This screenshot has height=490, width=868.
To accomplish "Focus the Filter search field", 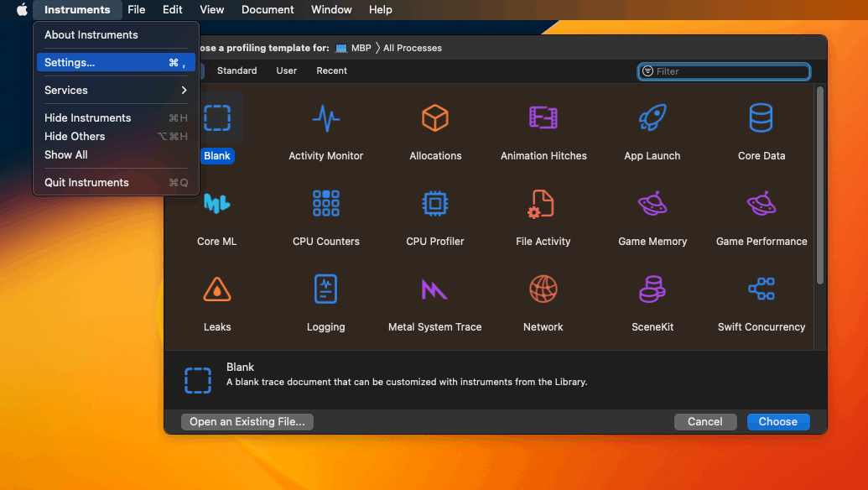I will point(724,71).
